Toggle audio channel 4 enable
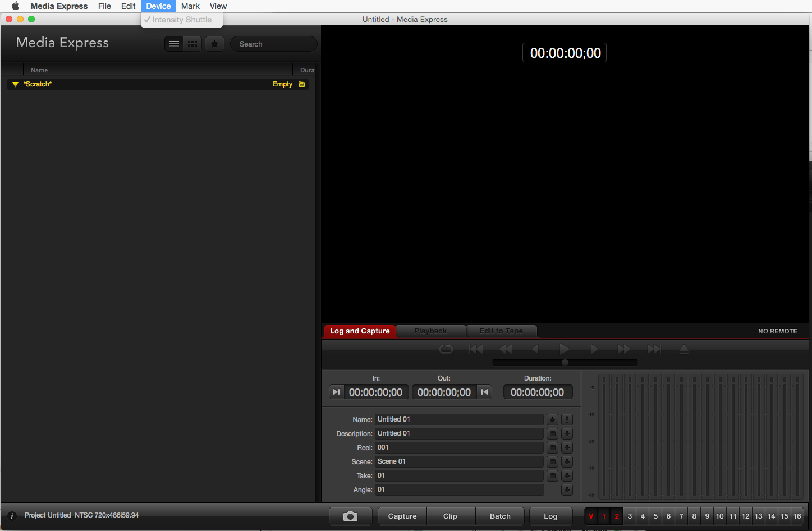The width and height of the screenshot is (812, 531). point(643,516)
